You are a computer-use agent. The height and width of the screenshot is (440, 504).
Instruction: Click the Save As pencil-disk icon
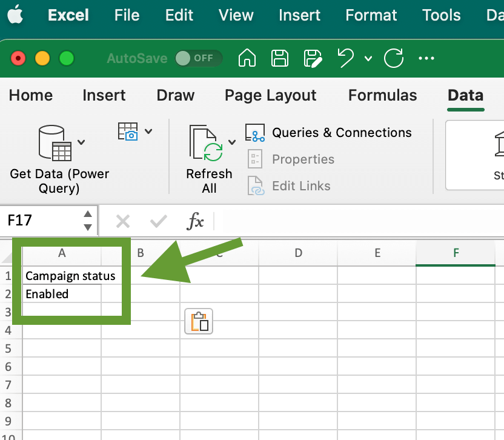[x=313, y=59]
